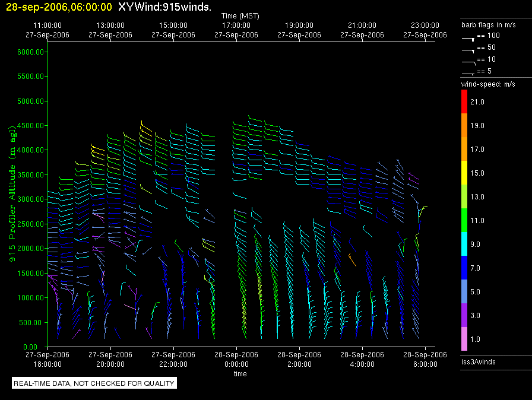Click the iss3/winds legend label
Screen dimensions: 532x400
(x=479, y=361)
